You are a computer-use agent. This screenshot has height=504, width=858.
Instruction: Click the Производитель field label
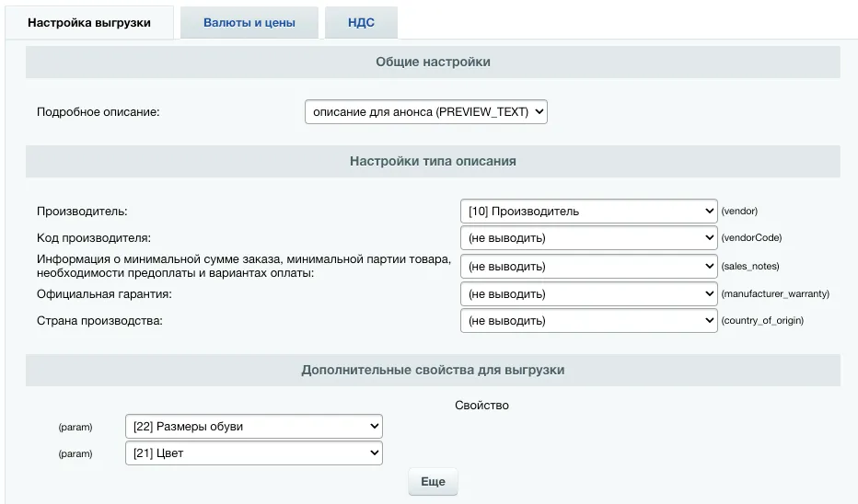click(82, 212)
